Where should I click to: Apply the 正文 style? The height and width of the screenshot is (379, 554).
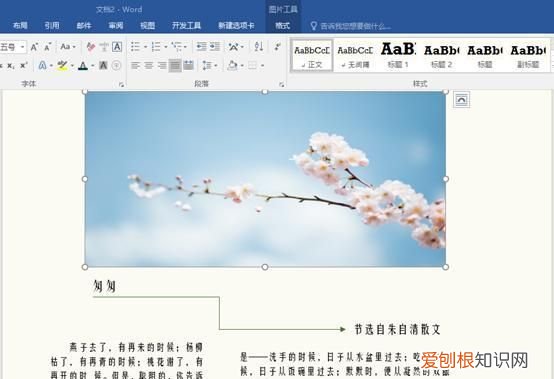[x=312, y=56]
